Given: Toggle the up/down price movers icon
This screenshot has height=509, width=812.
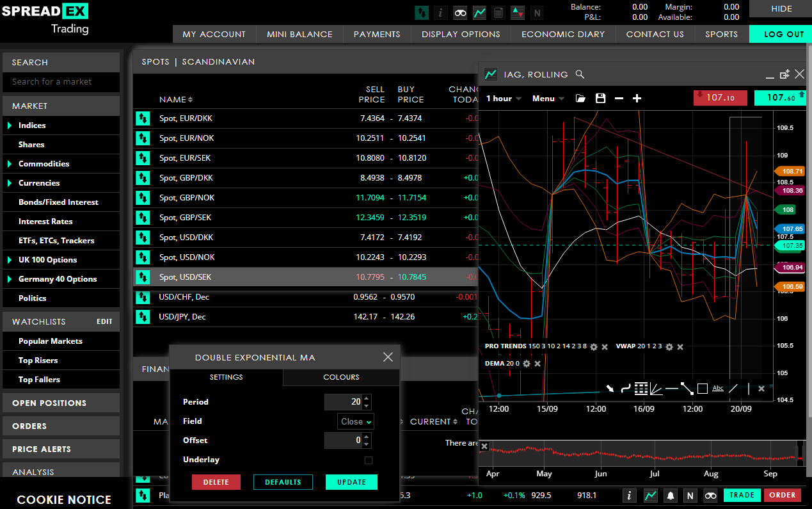Looking at the screenshot, I should click(518, 13).
